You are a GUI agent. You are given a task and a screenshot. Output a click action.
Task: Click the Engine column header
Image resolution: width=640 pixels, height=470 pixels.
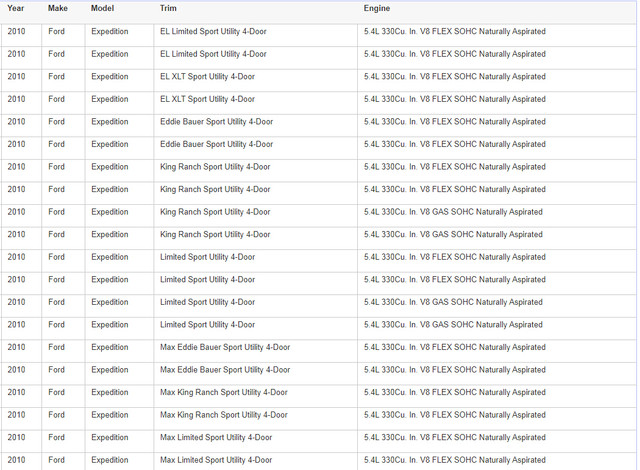(x=377, y=8)
